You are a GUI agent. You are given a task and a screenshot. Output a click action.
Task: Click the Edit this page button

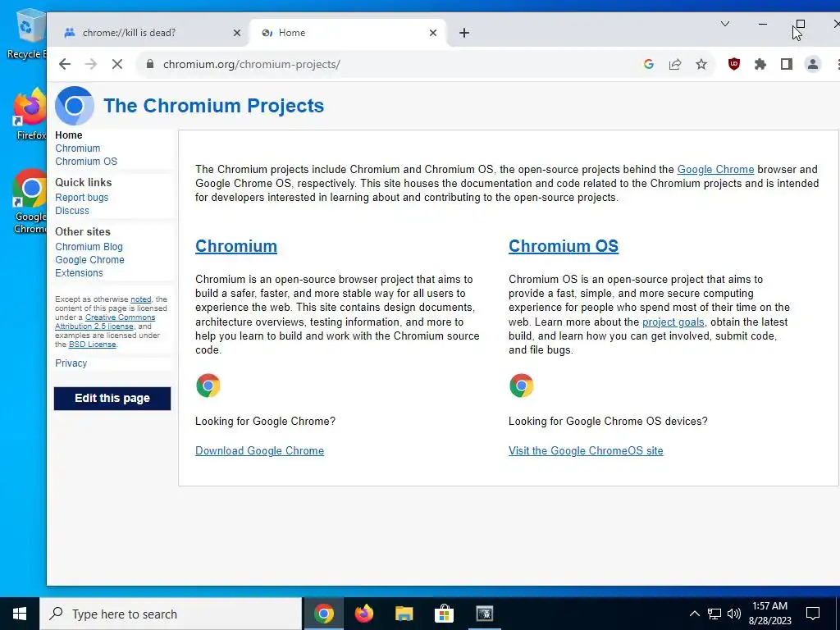pos(112,399)
